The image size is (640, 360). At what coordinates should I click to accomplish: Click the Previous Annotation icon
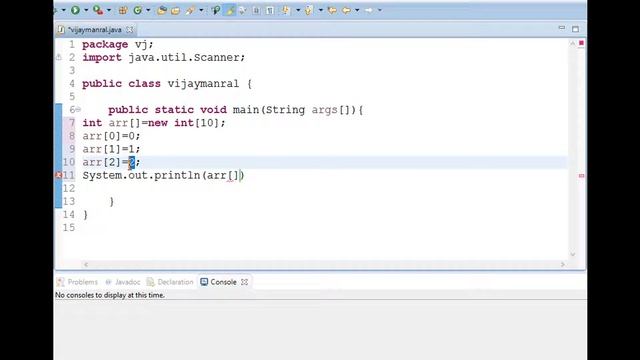pyautogui.click(x=309, y=10)
